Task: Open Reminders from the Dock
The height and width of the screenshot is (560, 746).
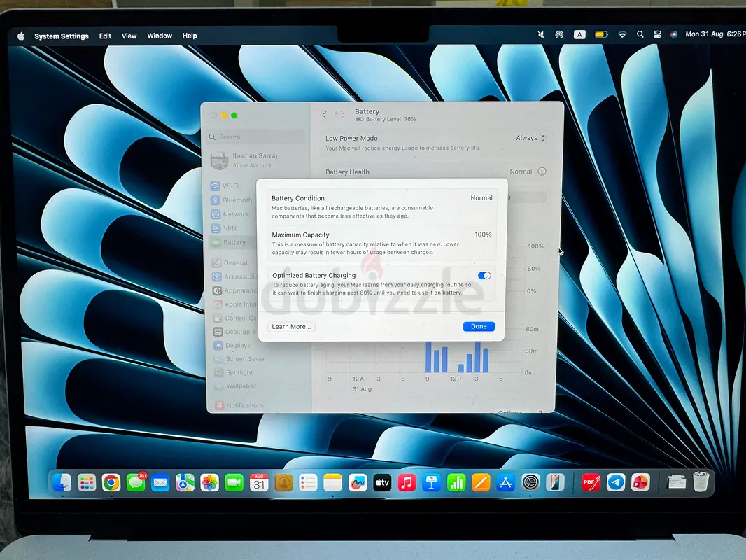Action: [x=308, y=483]
